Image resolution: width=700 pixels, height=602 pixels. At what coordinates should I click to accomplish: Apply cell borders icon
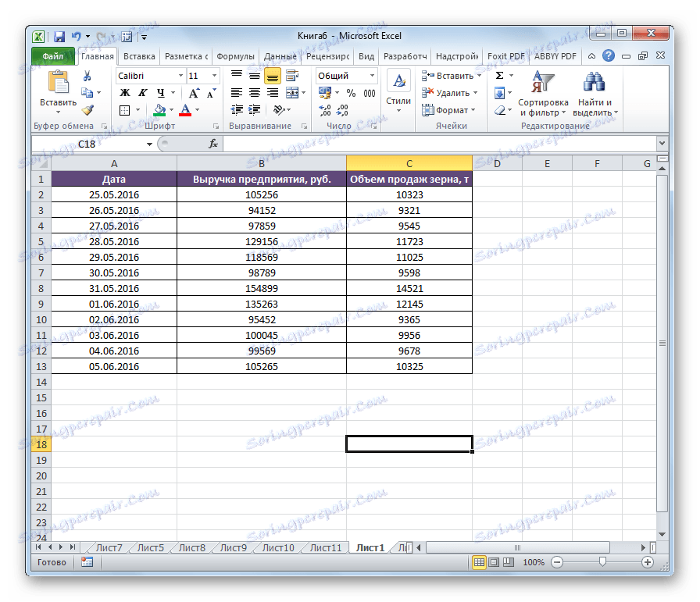(124, 110)
